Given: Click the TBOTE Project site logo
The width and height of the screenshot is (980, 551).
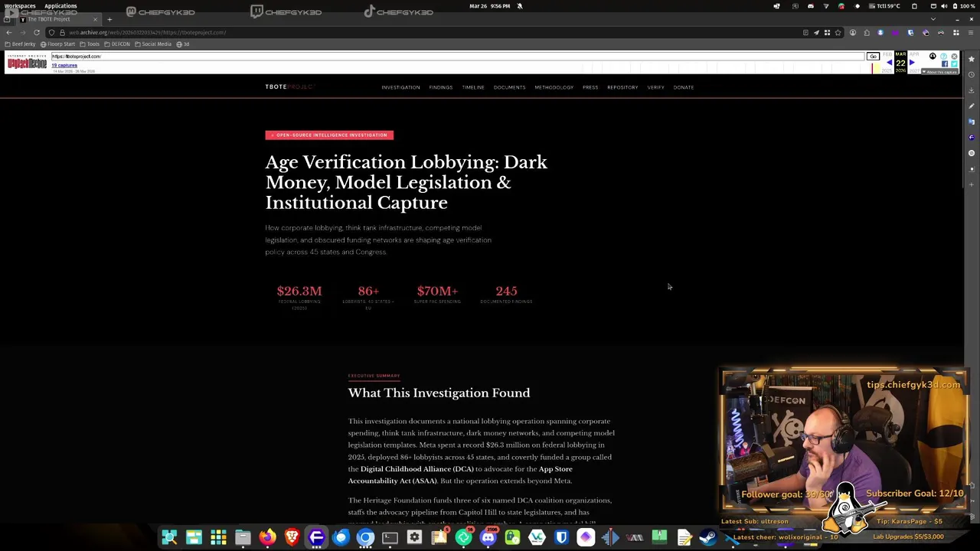Looking at the screenshot, I should tap(289, 86).
